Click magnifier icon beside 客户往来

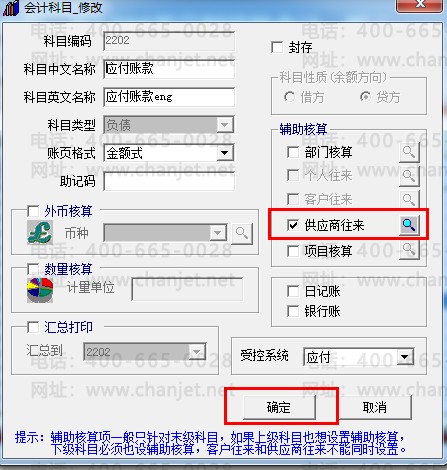tap(409, 199)
